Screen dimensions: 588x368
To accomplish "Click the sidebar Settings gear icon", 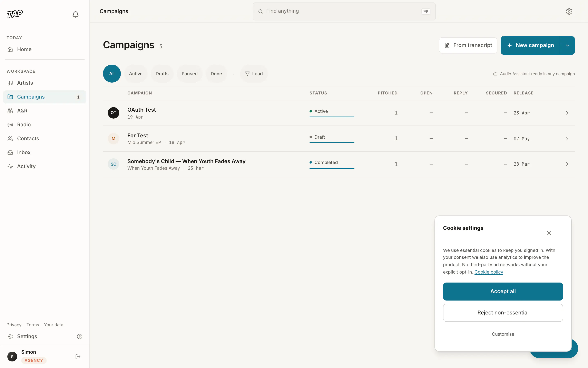I will tap(10, 336).
